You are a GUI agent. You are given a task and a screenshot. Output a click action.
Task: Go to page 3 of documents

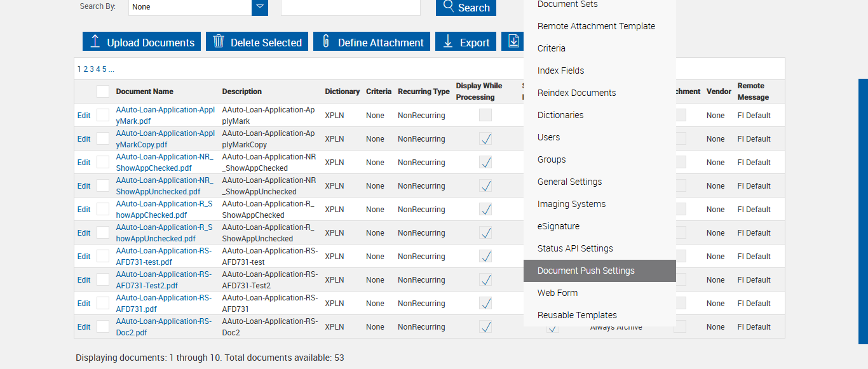click(92, 69)
